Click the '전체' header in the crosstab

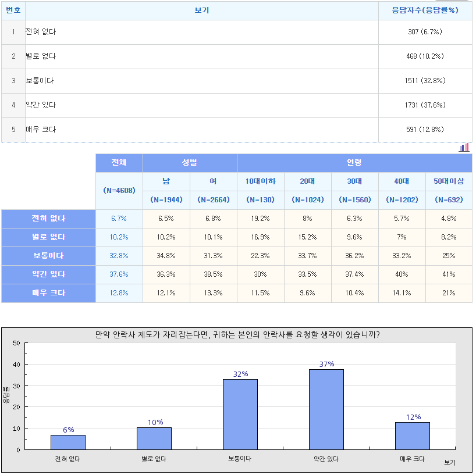[119, 163]
